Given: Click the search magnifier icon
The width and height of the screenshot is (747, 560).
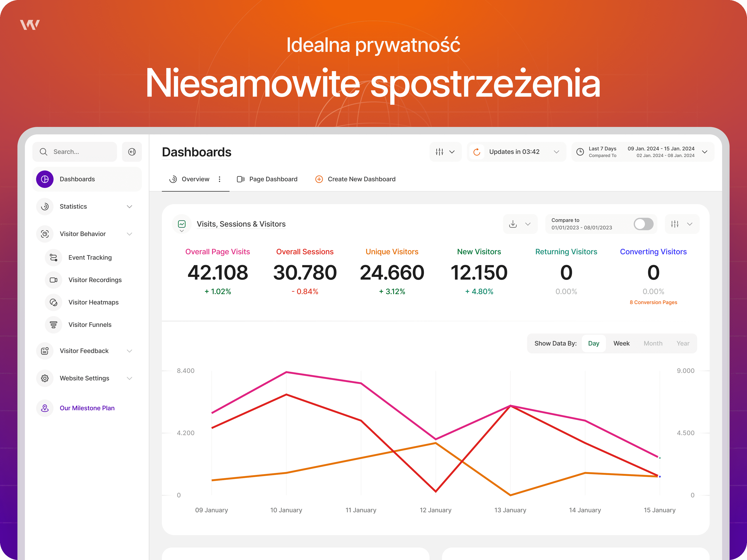Looking at the screenshot, I should point(43,152).
